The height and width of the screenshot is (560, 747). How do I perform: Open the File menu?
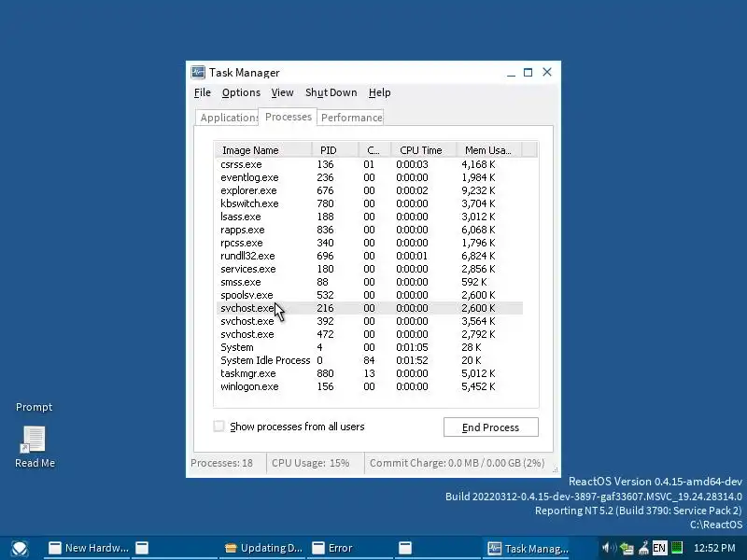(203, 92)
